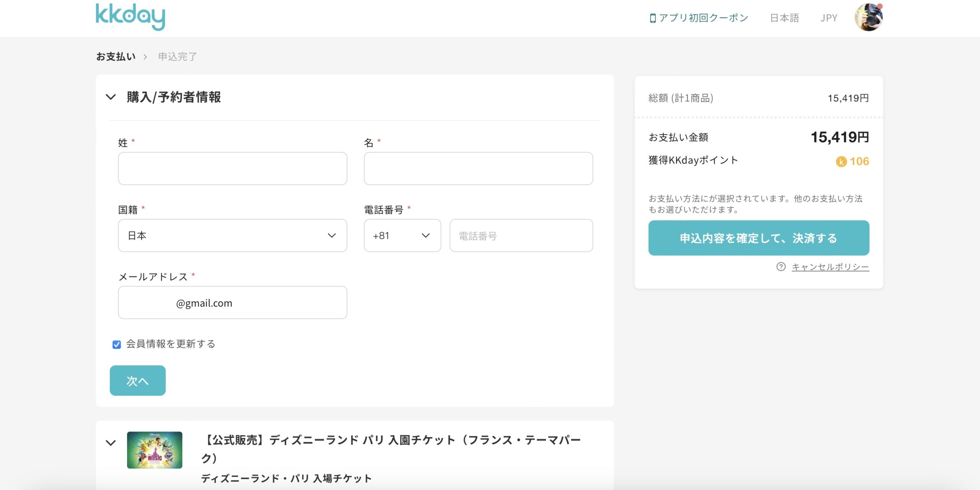Change currency via JPY menu
This screenshot has height=490, width=980.
click(829, 18)
